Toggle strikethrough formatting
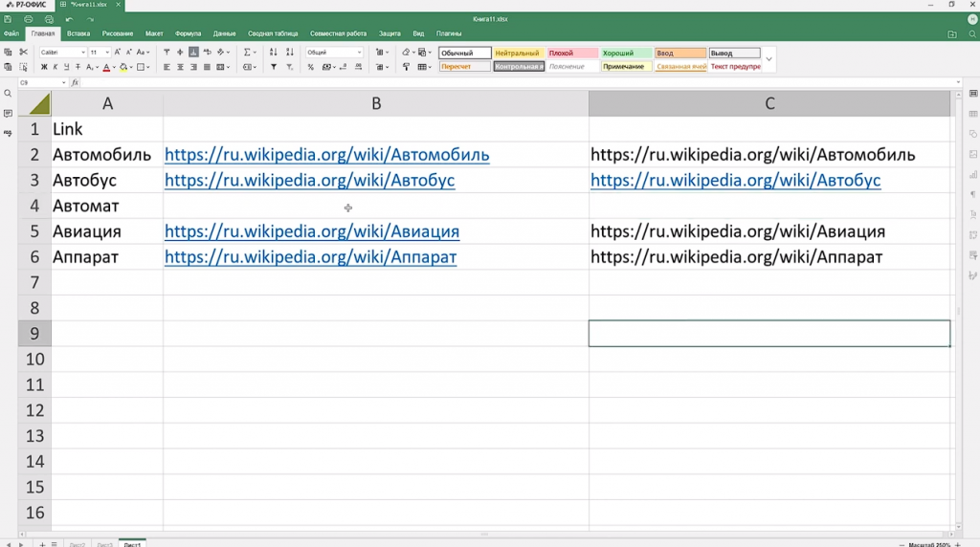This screenshot has width=980, height=547. 78,67
